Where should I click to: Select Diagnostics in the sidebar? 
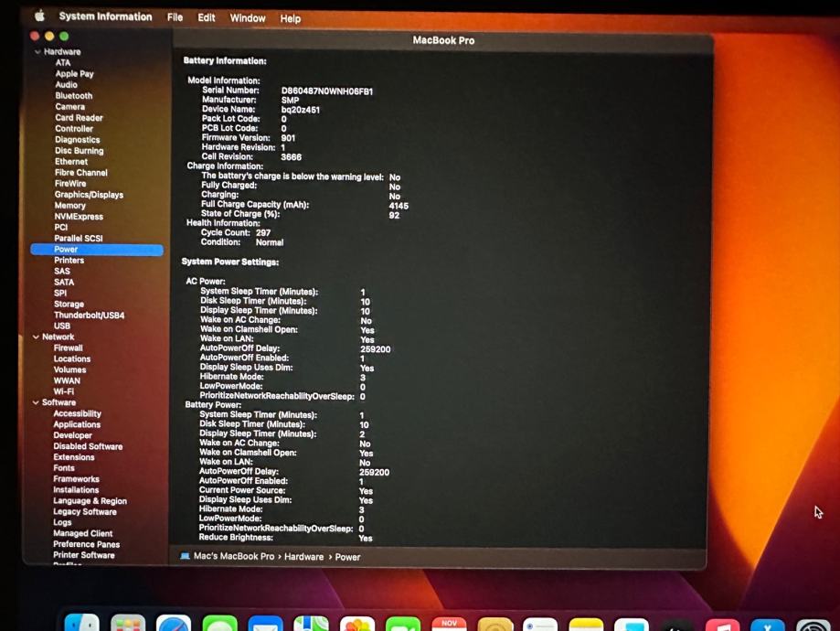pos(77,140)
